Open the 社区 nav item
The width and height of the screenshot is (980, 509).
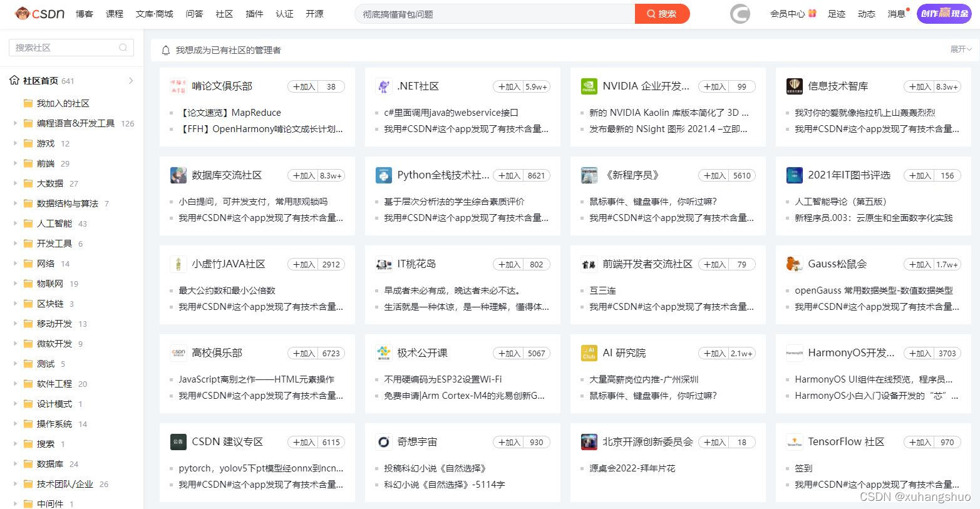224,14
